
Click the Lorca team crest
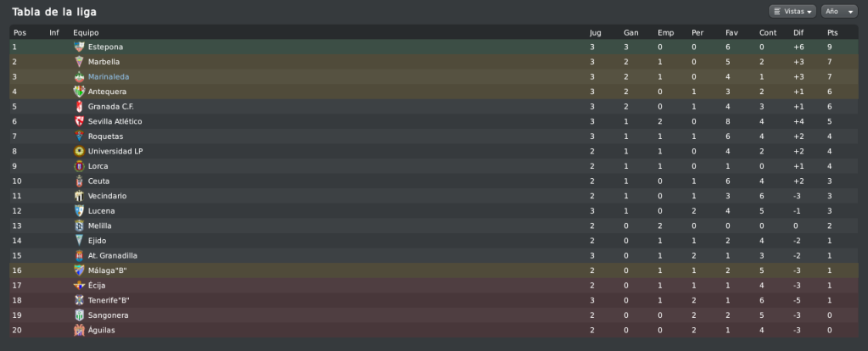pos(79,166)
